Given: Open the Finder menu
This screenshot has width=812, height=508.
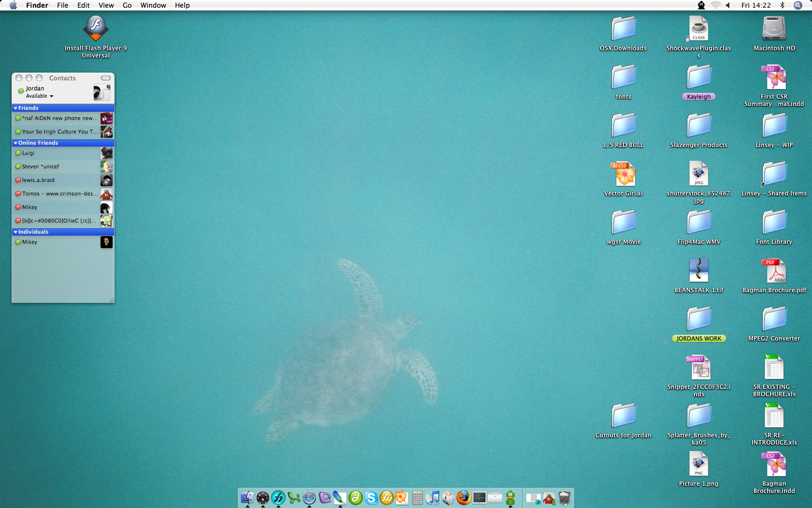Looking at the screenshot, I should pos(37,5).
